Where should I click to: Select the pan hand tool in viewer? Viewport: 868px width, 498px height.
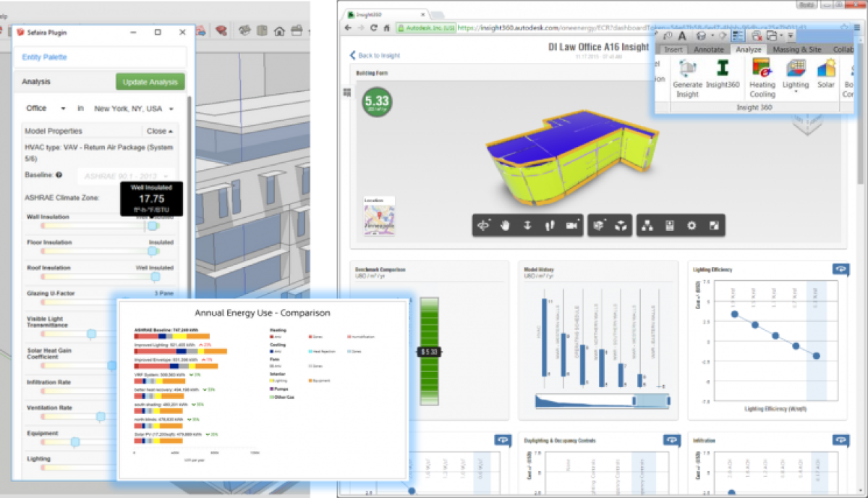point(506,225)
